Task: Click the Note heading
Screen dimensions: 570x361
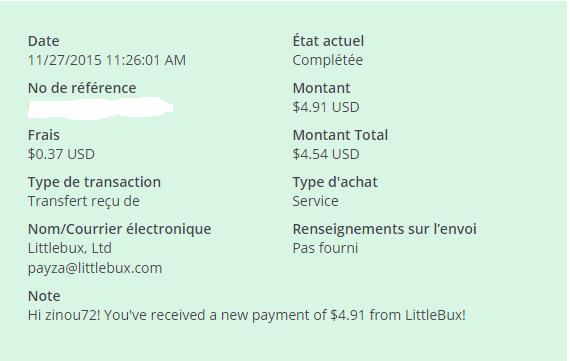Action: (x=44, y=296)
